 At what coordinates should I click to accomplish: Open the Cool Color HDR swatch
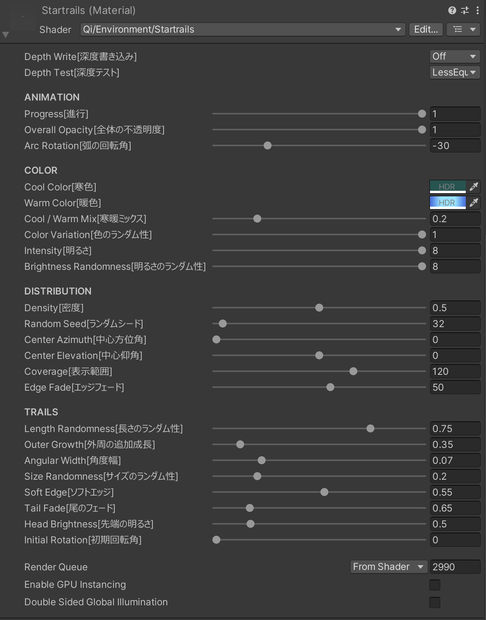tap(448, 187)
